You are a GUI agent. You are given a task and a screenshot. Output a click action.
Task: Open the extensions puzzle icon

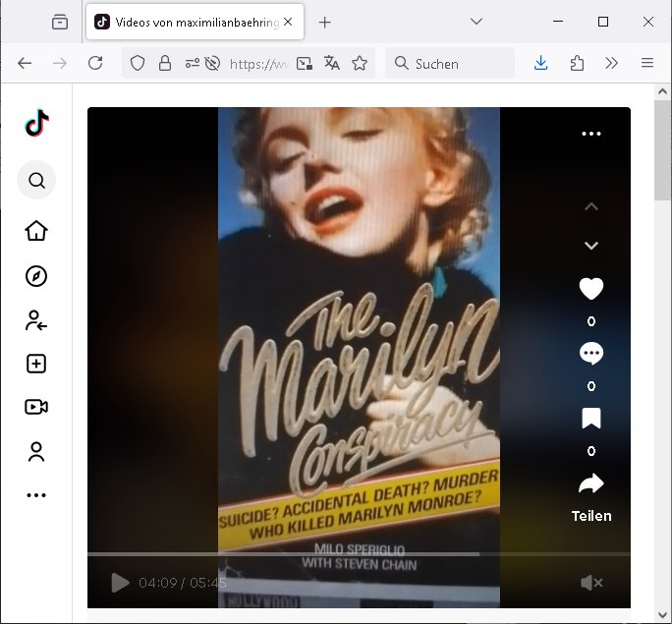[x=577, y=64]
